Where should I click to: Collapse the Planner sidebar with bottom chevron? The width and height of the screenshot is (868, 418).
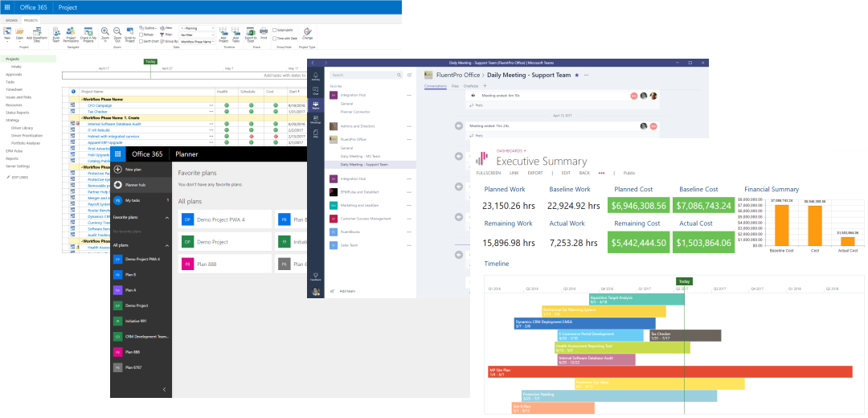(165, 389)
